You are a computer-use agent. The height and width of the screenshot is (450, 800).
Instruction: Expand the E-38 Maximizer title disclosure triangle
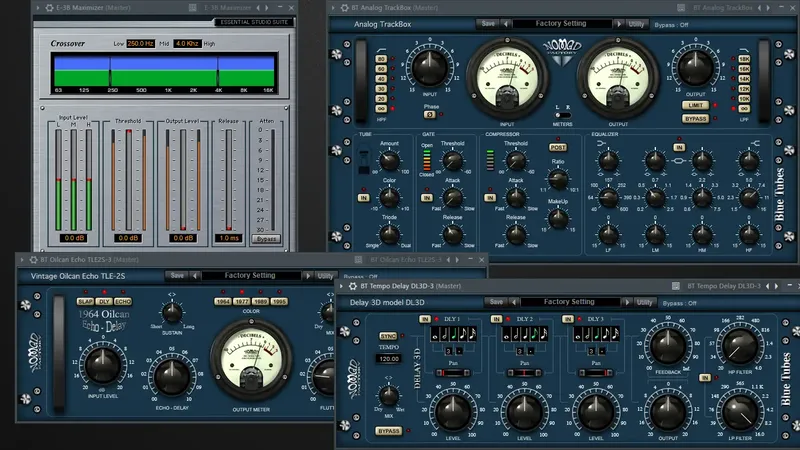pyautogui.click(x=38, y=8)
